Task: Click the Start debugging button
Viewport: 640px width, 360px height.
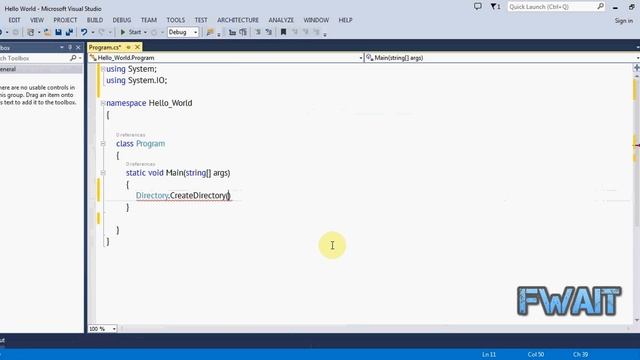Action: point(131,32)
